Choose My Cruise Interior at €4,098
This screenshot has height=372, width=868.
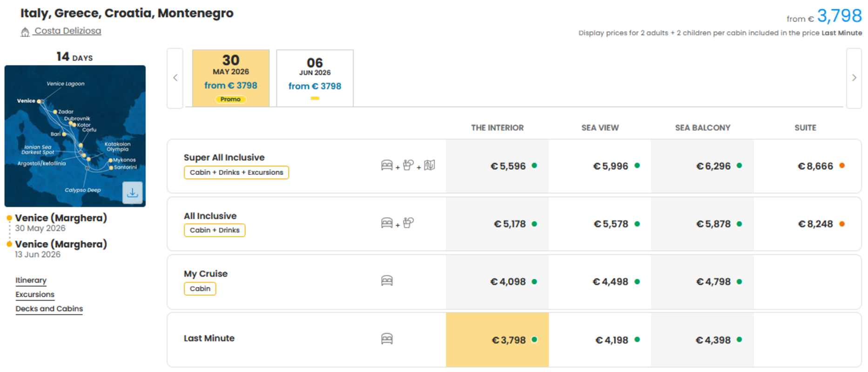pyautogui.click(x=497, y=282)
